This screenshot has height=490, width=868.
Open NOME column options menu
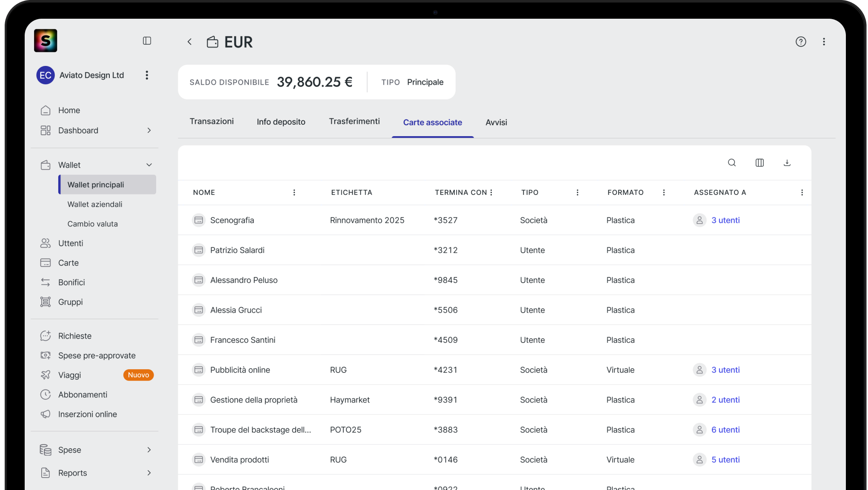pos(294,193)
